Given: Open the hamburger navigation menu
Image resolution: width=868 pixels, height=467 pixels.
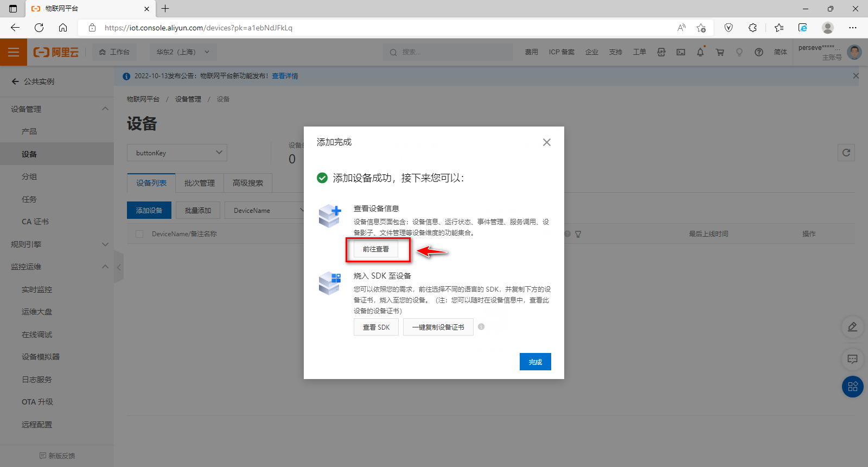Looking at the screenshot, I should (14, 52).
